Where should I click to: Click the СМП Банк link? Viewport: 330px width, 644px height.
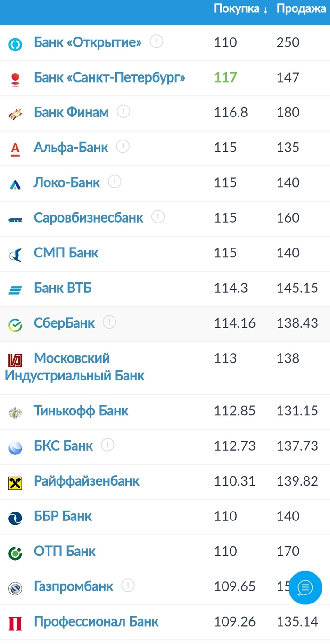tap(66, 253)
